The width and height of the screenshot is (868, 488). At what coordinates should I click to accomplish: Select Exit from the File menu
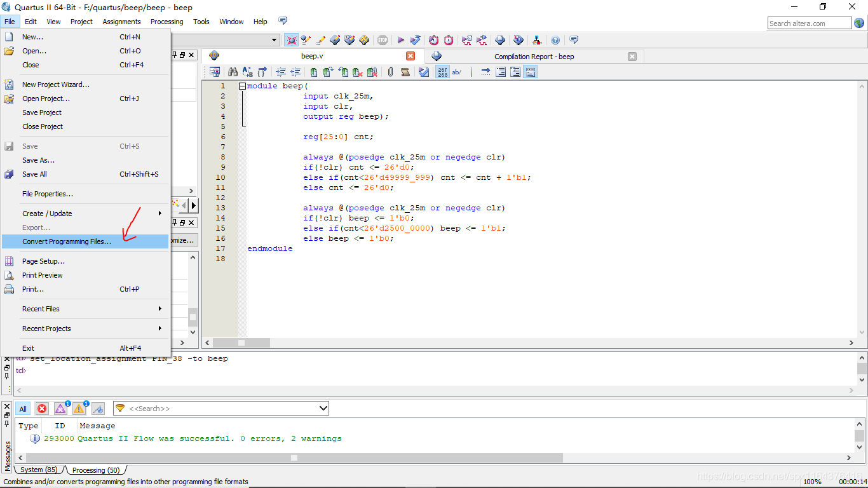pyautogui.click(x=85, y=348)
